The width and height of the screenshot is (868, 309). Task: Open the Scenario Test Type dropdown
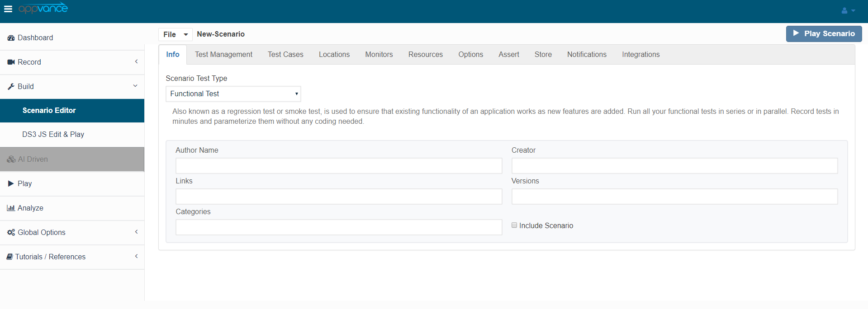[233, 94]
